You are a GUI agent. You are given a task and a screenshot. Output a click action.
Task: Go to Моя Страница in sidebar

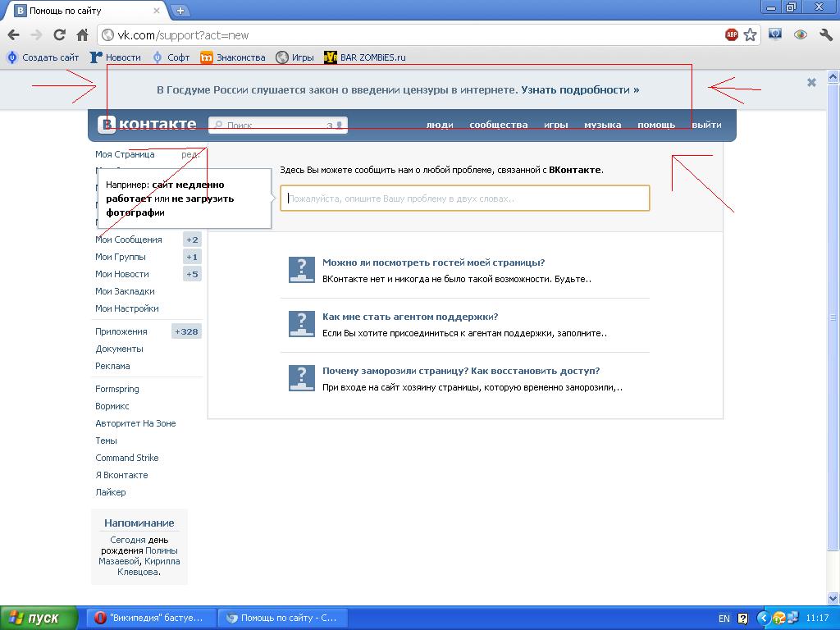coord(125,154)
